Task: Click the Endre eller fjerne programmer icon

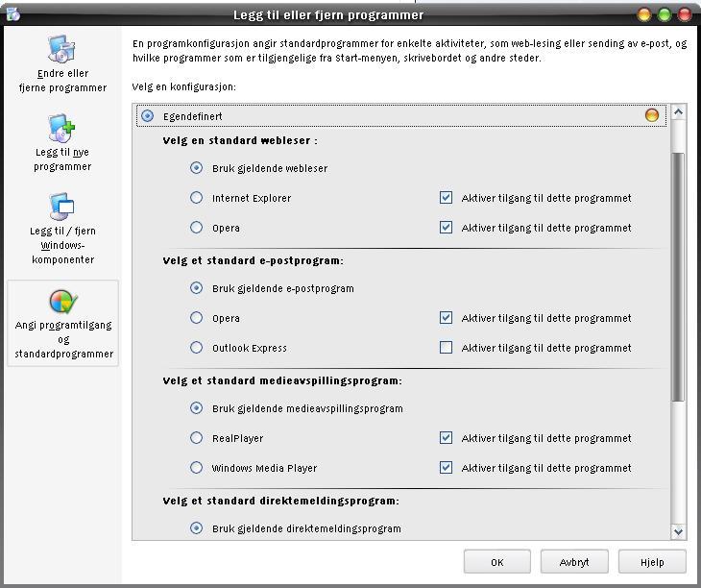Action: tap(61, 51)
